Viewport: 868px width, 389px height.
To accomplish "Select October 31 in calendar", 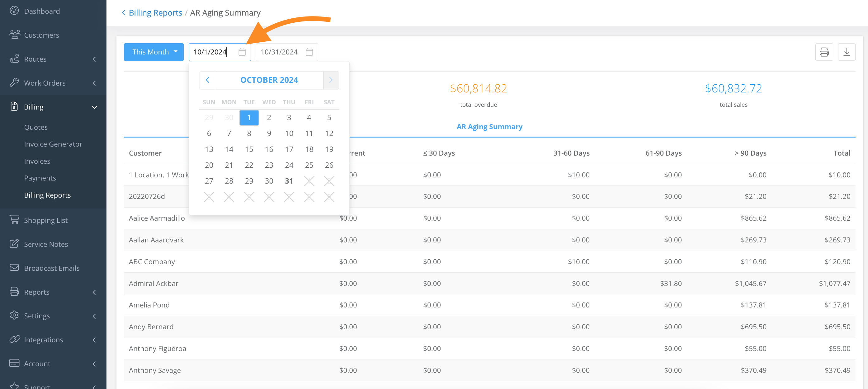I will tap(289, 180).
